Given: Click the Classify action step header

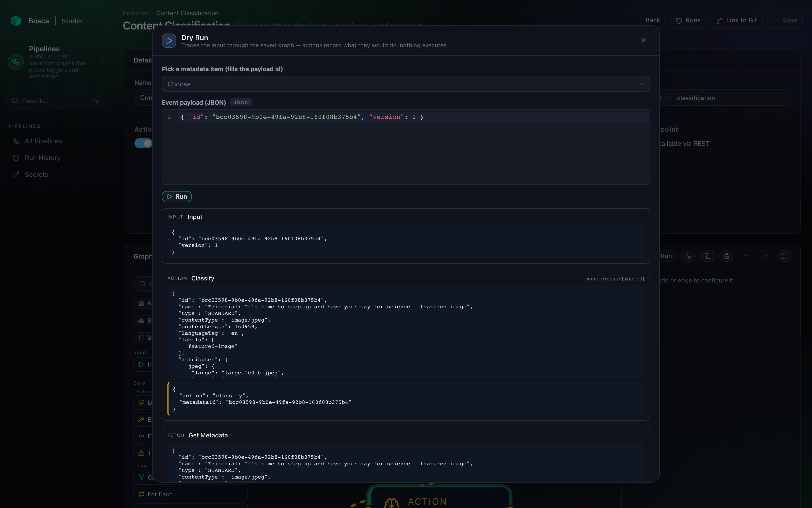Looking at the screenshot, I should [191, 279].
